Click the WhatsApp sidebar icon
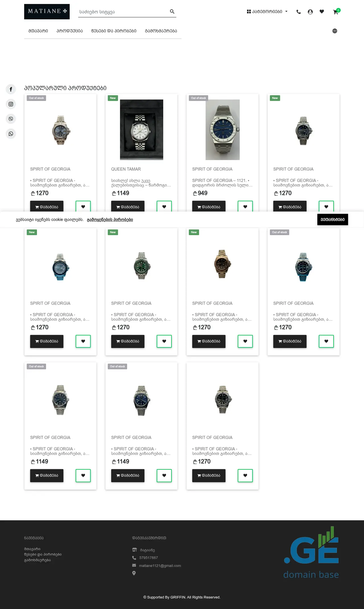 [11, 134]
